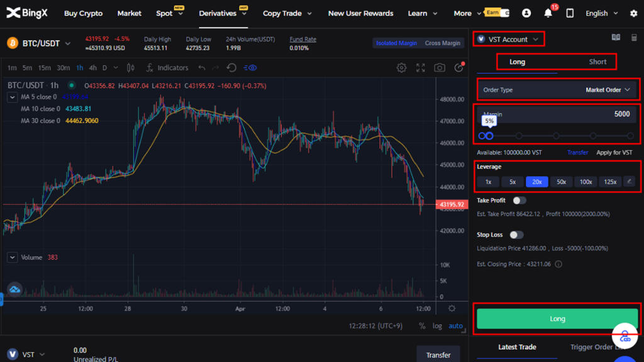Switch to the Latest Trade tab
The height and width of the screenshot is (362, 644).
tap(517, 347)
